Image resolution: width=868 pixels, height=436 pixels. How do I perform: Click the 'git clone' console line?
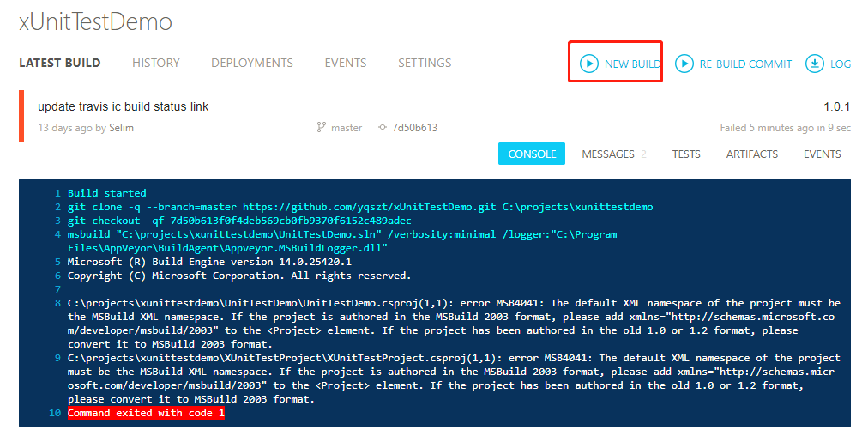(360, 207)
